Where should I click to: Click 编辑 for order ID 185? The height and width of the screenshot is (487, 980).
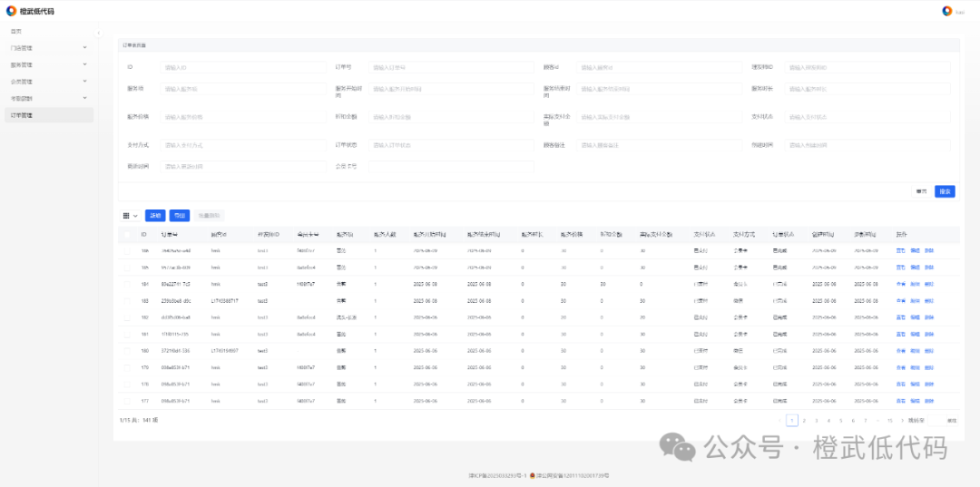(915, 268)
